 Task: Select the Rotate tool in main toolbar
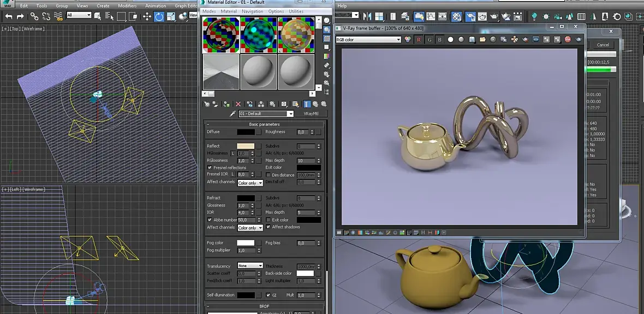click(x=159, y=16)
